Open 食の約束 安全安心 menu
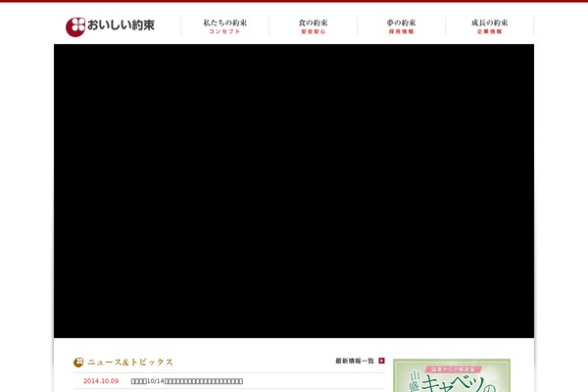 (314, 26)
